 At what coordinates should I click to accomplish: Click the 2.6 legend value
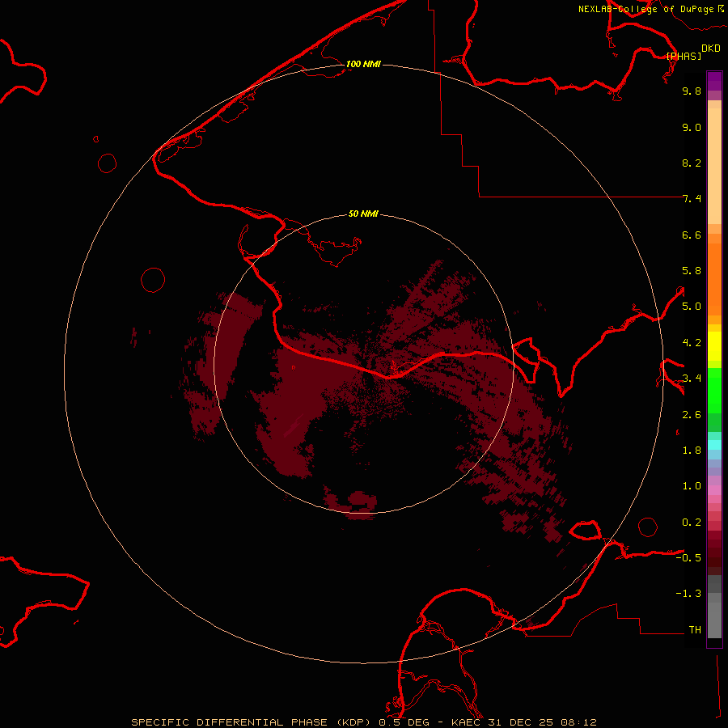(692, 415)
